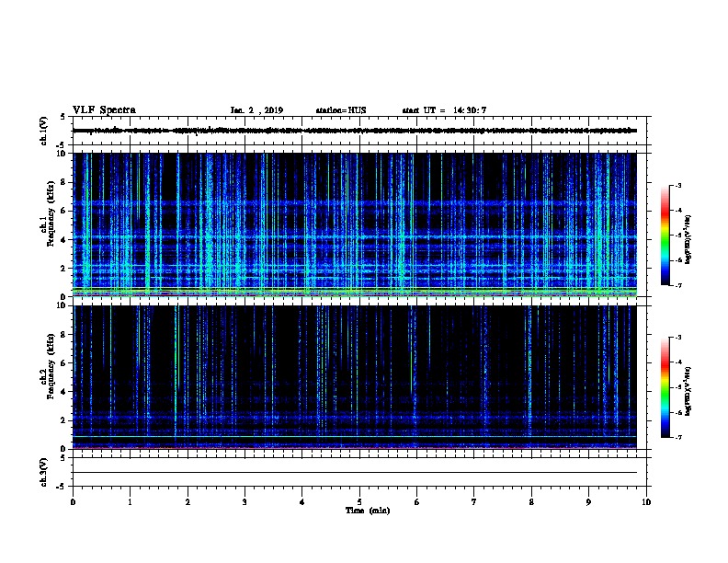Click the time axis tick label '8'
The width and height of the screenshot is (728, 563).
(531, 502)
